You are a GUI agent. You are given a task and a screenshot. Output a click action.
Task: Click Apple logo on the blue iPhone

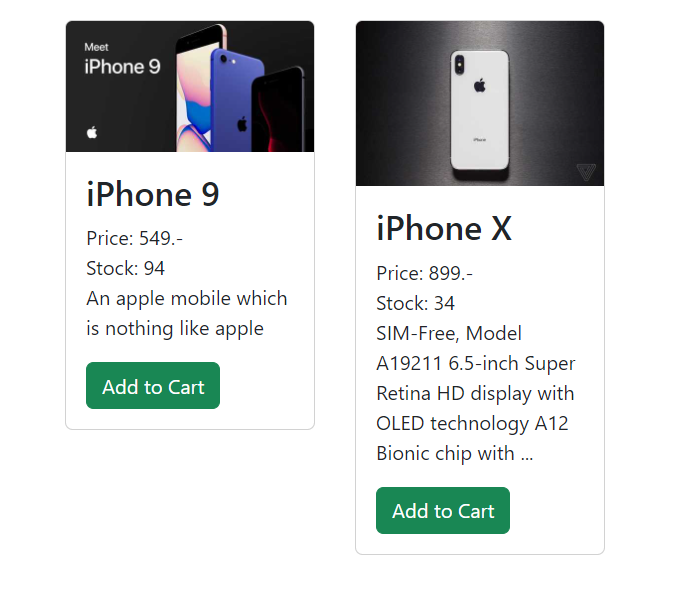[x=242, y=124]
